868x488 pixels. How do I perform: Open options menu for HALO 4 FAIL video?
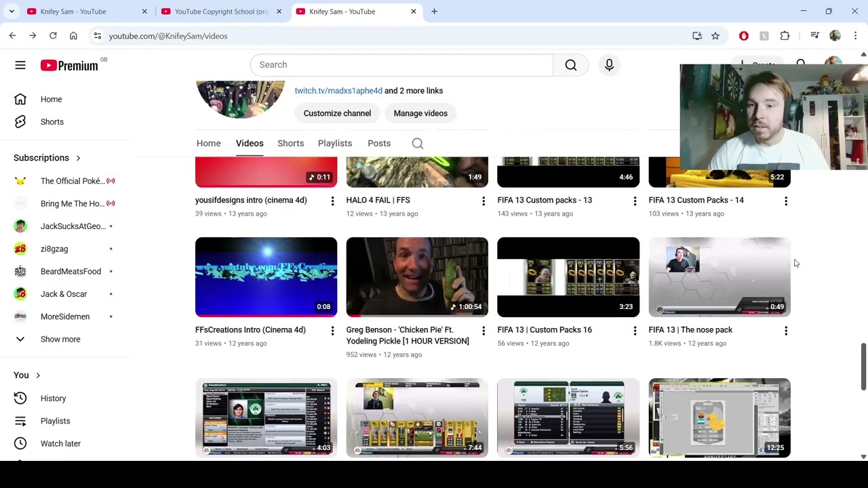(x=484, y=201)
